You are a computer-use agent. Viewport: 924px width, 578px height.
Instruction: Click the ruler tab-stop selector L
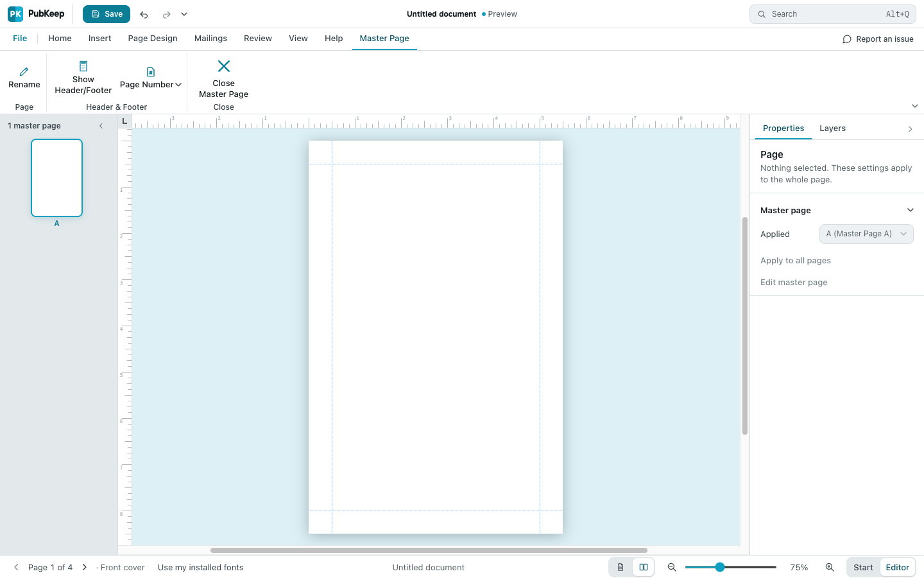pyautogui.click(x=124, y=121)
